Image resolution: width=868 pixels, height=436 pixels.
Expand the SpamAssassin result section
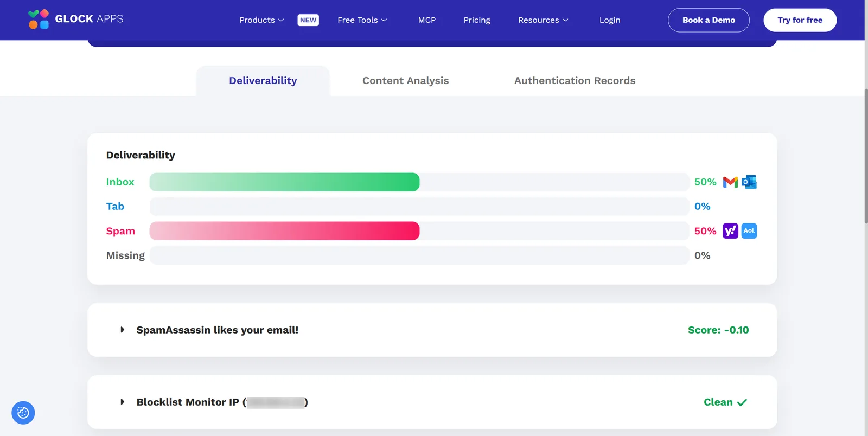432,330
